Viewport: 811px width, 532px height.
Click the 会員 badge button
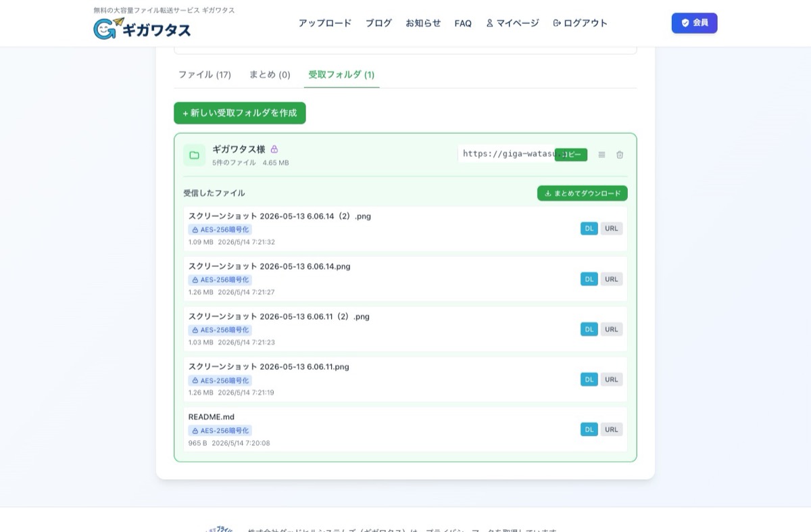(x=694, y=23)
